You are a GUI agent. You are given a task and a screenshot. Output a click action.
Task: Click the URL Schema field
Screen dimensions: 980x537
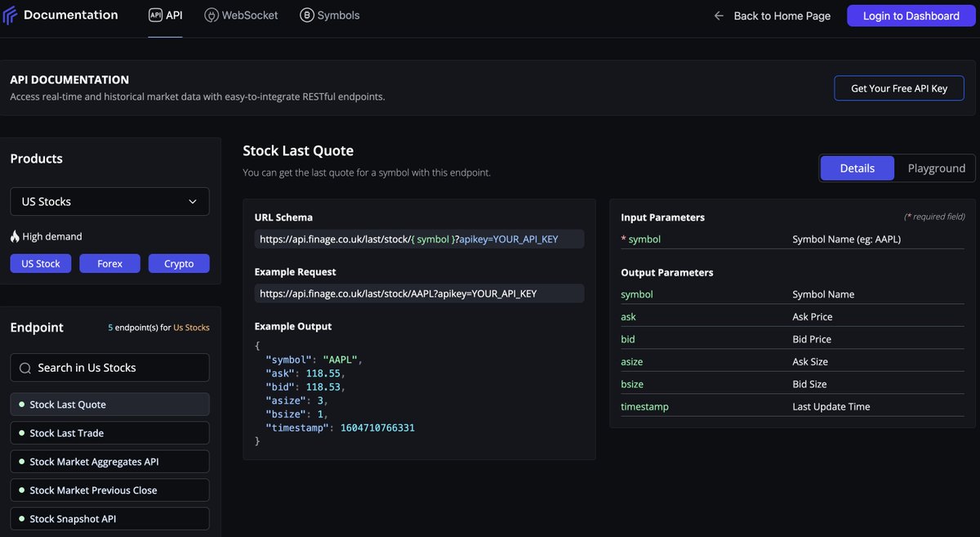(419, 239)
